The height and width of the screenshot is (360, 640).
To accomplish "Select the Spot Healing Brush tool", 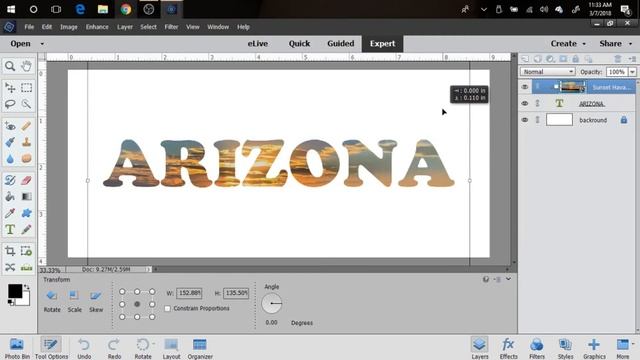I will click(27, 126).
